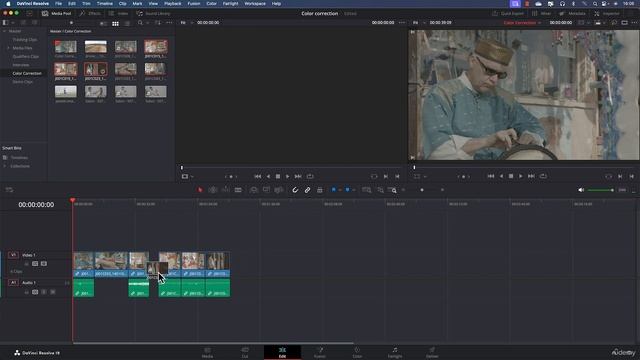
Task: Pick the Blade Edit mode tool
Action: pyautogui.click(x=238, y=190)
